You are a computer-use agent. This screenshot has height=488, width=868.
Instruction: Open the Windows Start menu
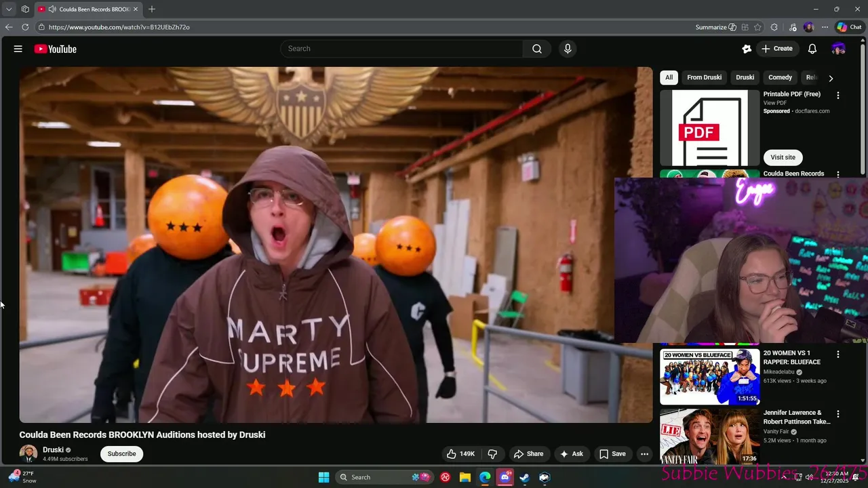coord(323,477)
